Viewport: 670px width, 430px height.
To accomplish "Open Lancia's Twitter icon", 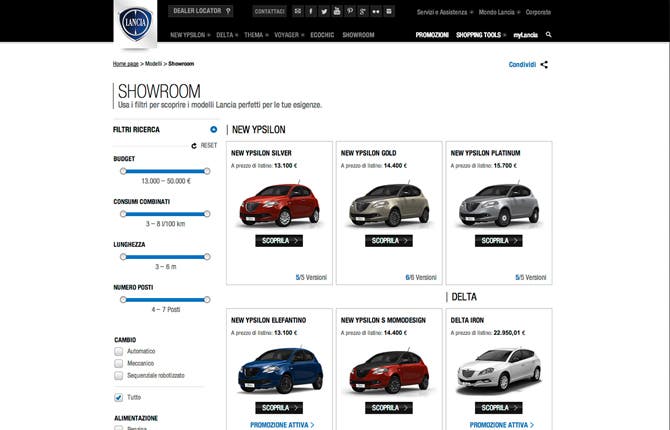I will (324, 11).
